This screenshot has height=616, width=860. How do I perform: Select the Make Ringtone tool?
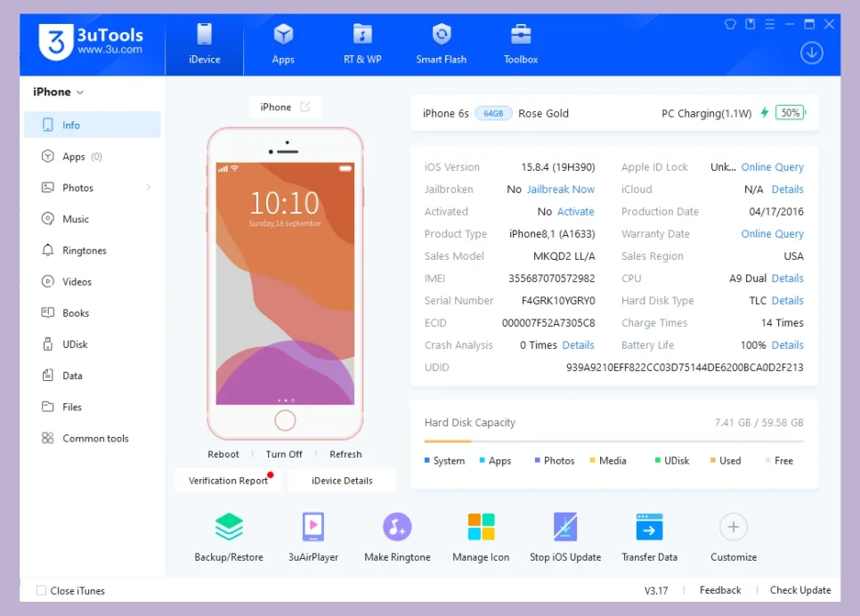(x=396, y=534)
